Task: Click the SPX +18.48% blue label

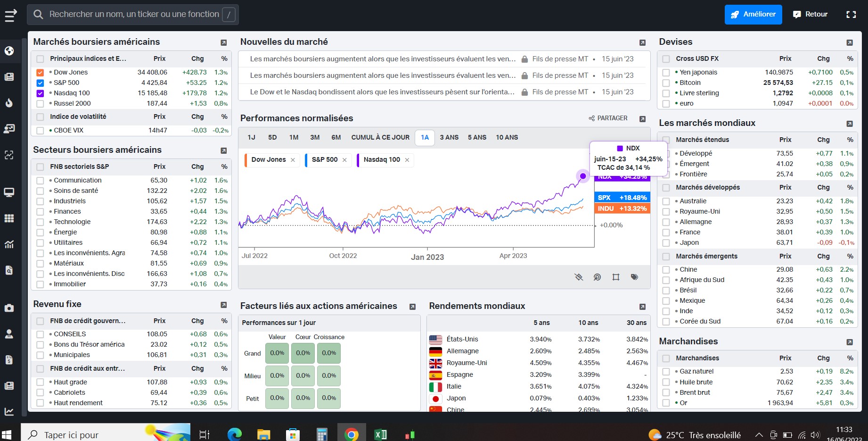Action: pos(622,198)
